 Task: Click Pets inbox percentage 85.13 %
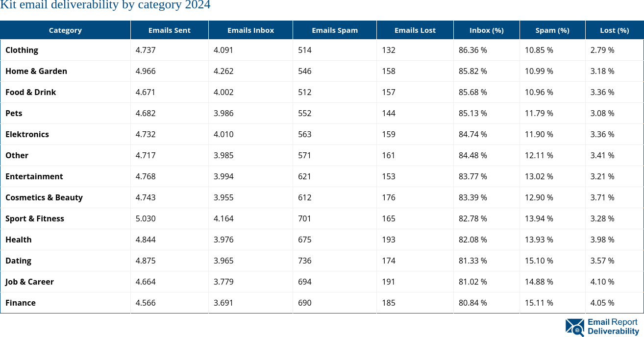click(x=473, y=113)
